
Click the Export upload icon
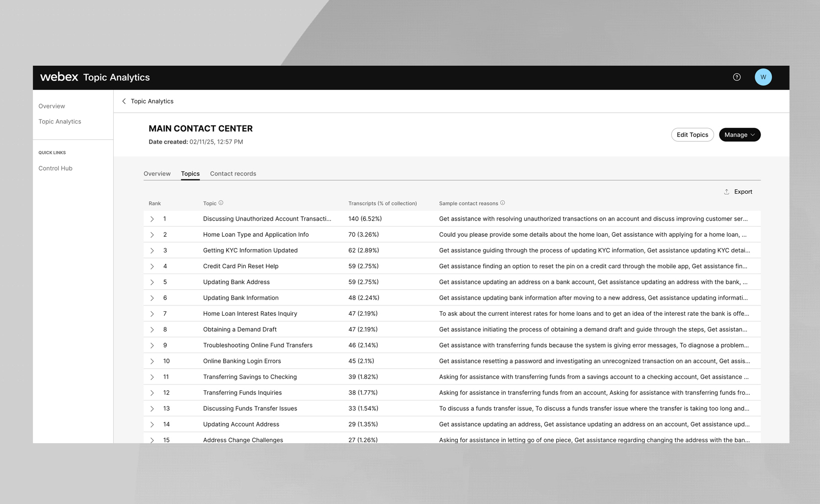726,192
